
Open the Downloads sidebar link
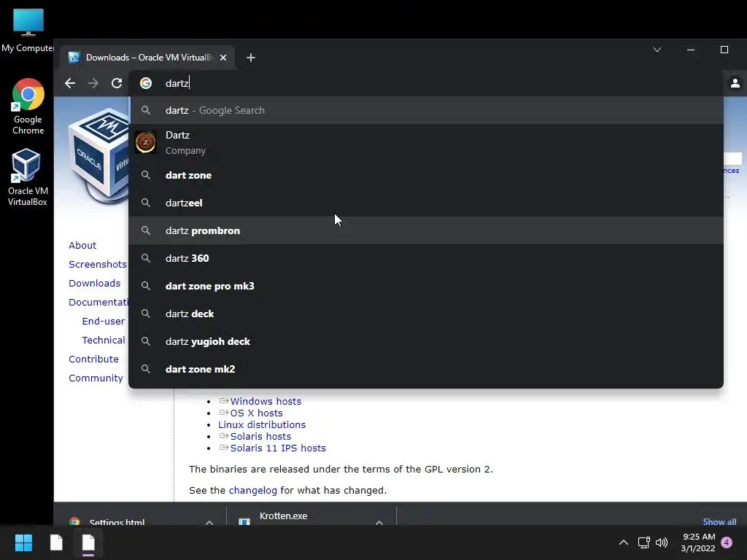click(94, 284)
